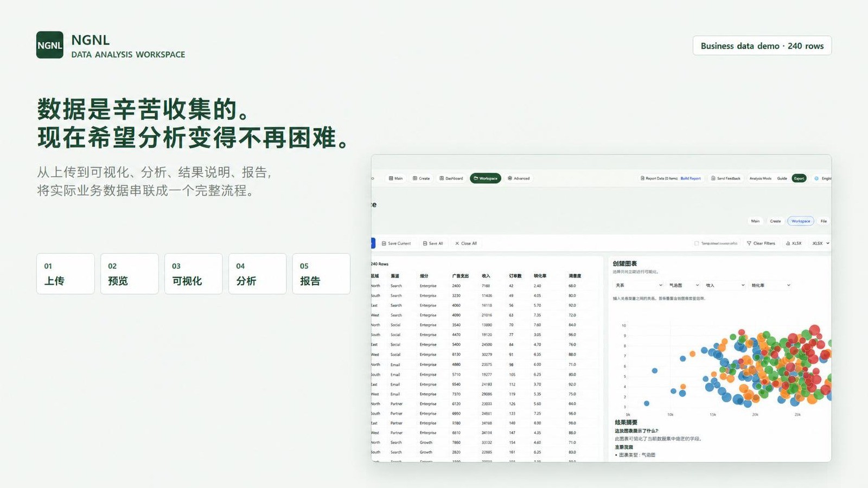Viewport: 868px width, 488px height.
Task: Select the File pill tab
Action: (824, 221)
